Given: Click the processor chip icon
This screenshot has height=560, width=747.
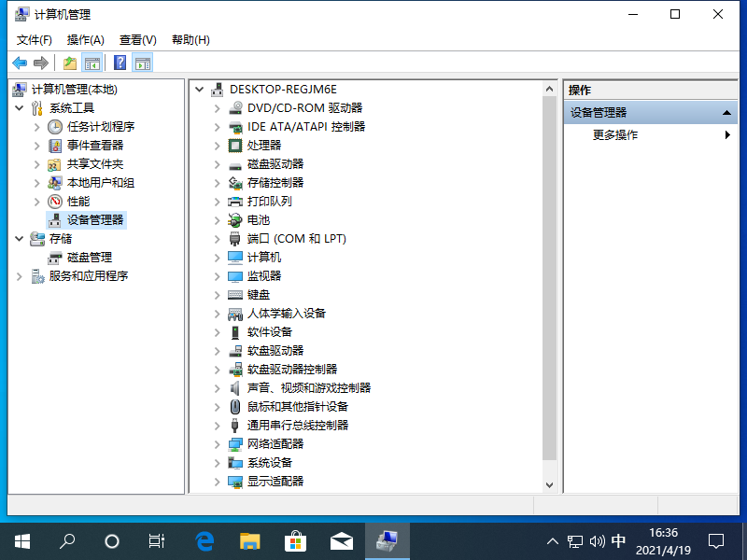Looking at the screenshot, I should coord(235,146).
